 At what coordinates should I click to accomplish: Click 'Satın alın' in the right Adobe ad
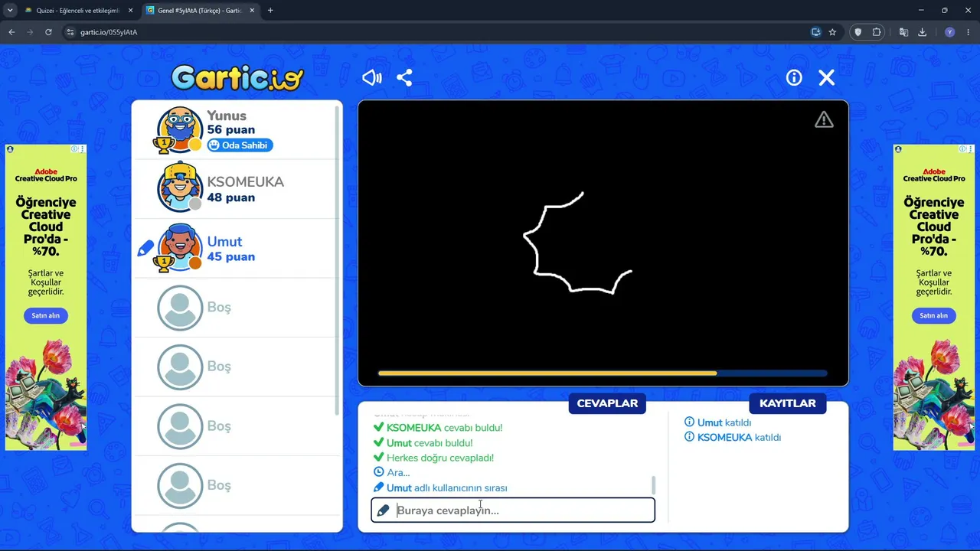point(933,315)
